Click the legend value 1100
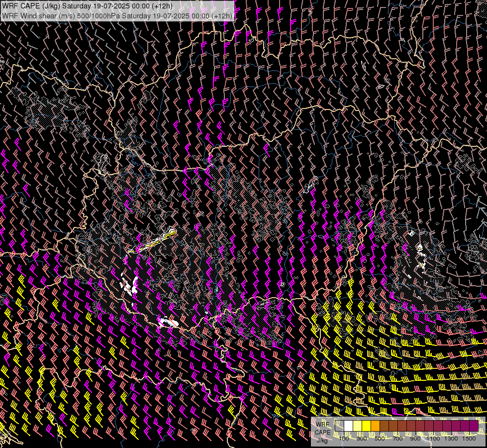Image resolution: width=487 pixels, height=448 pixels. pos(433,439)
